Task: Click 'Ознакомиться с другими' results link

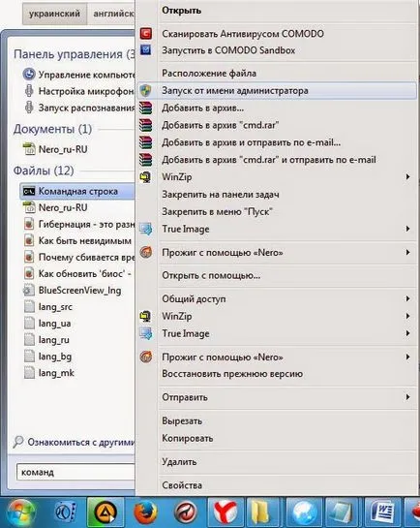Action: click(81, 442)
